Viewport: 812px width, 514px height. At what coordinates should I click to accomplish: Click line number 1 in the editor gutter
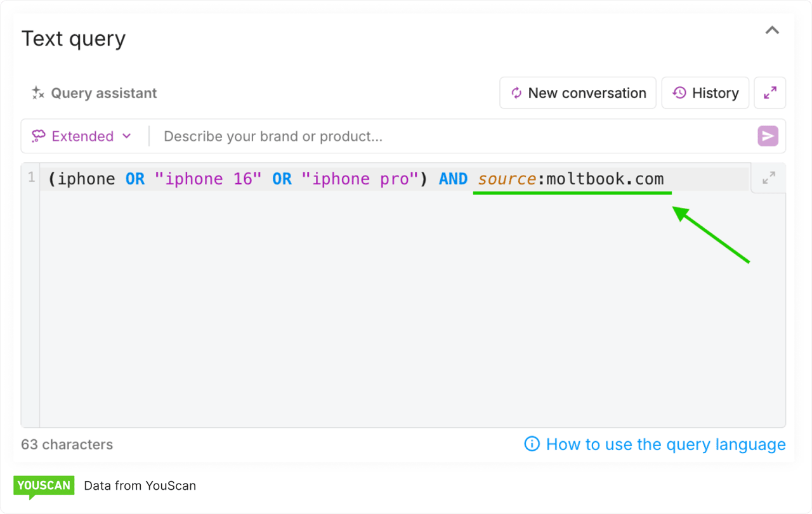pyautogui.click(x=31, y=178)
